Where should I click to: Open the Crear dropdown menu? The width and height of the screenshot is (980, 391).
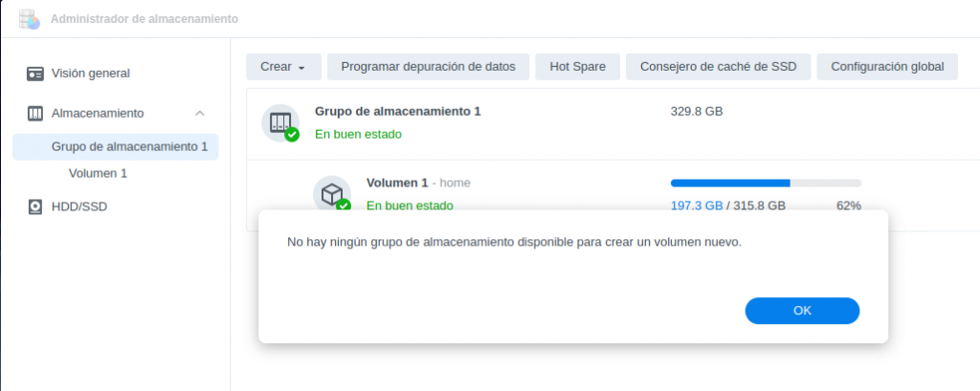click(x=283, y=67)
